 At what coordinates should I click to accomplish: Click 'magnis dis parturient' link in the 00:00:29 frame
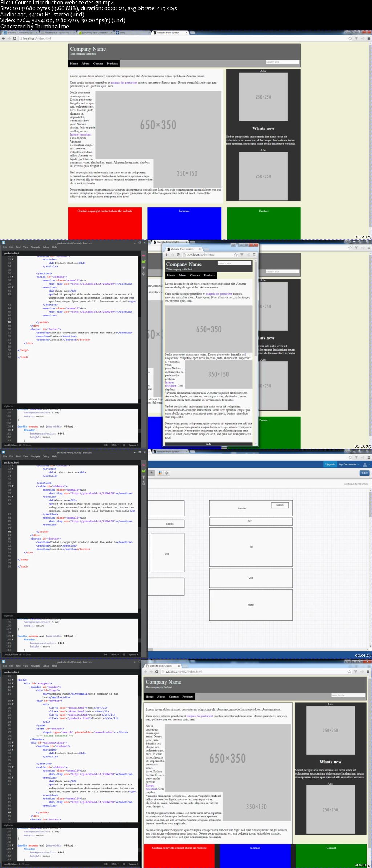pyautogui.click(x=124, y=83)
